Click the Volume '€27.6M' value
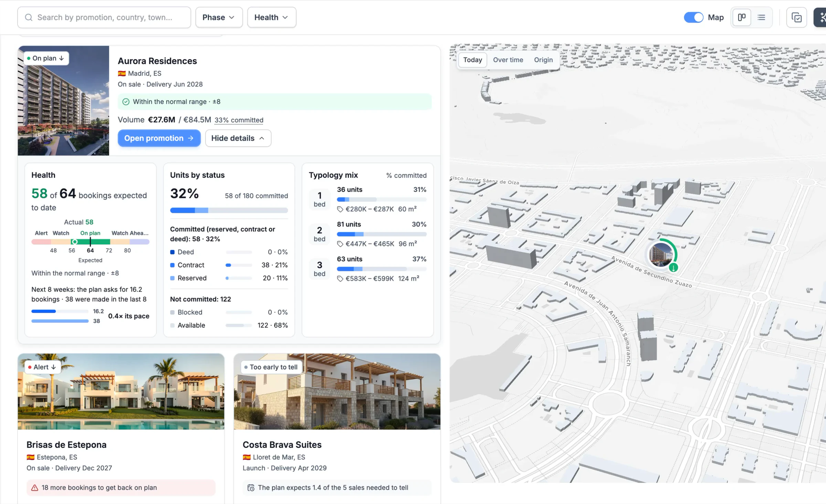826x504 pixels. click(x=161, y=120)
